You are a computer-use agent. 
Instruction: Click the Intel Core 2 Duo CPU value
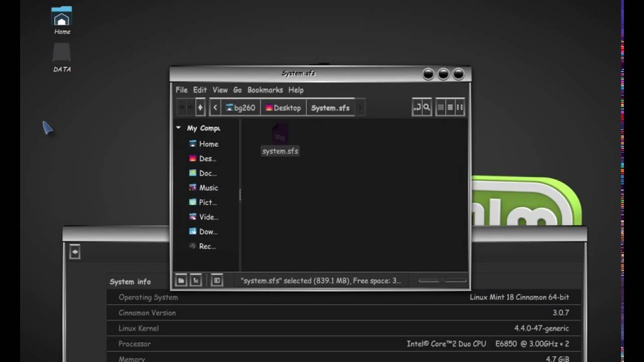pos(488,344)
